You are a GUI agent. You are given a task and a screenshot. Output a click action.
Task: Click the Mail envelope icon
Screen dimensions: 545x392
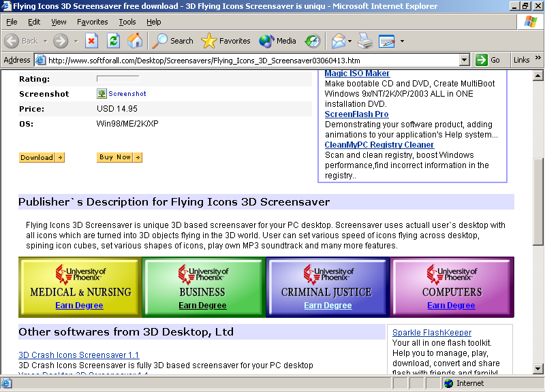pos(338,41)
